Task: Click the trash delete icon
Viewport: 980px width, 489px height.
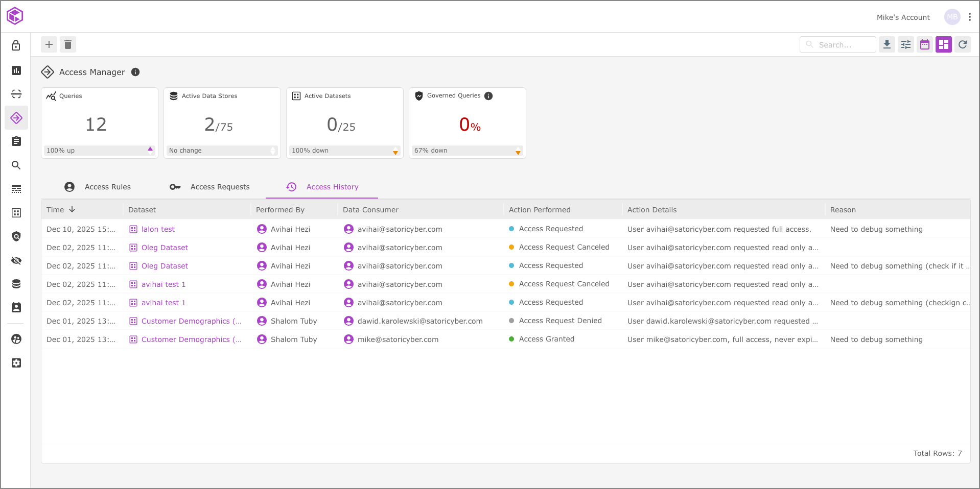Action: pyautogui.click(x=68, y=44)
